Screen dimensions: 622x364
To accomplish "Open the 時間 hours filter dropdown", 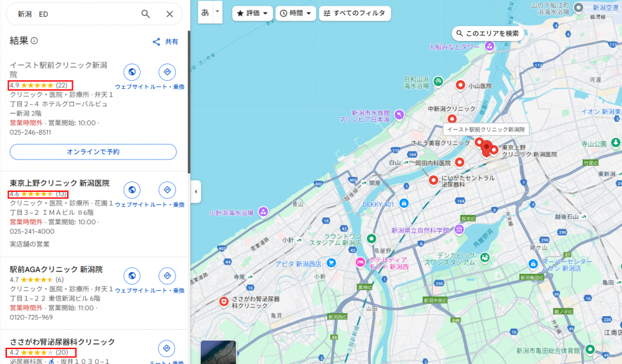I will point(296,13).
